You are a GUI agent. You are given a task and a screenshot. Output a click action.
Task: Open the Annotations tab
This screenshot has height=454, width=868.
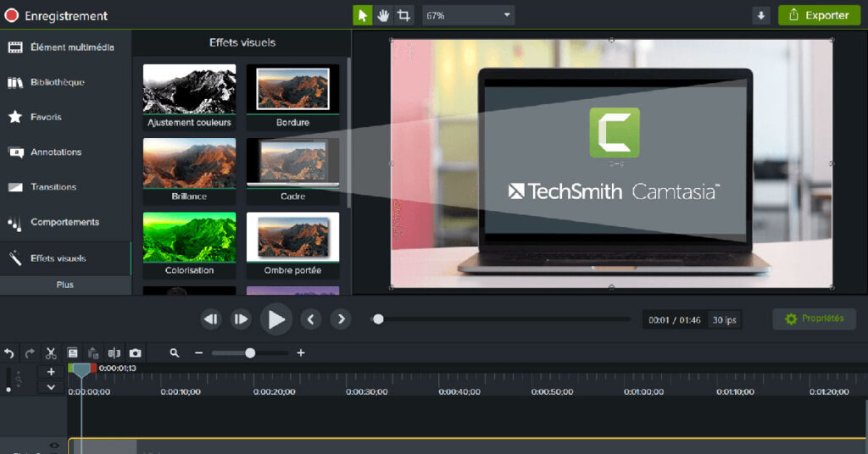pyautogui.click(x=65, y=152)
